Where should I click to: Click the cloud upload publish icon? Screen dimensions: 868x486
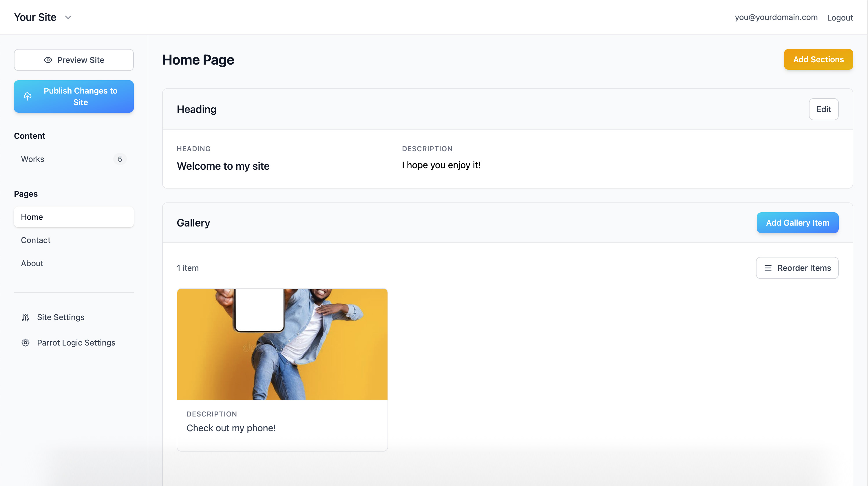[28, 96]
